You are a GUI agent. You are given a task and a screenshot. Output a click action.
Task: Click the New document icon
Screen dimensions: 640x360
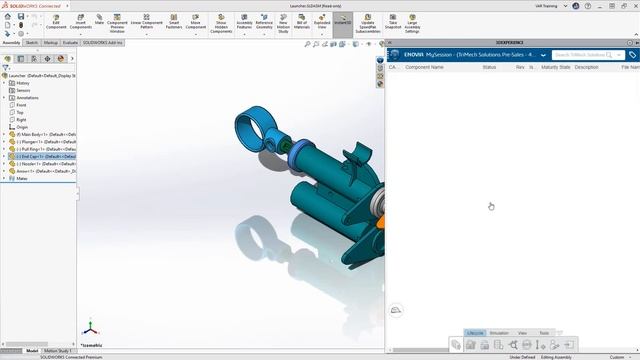click(x=8, y=25)
